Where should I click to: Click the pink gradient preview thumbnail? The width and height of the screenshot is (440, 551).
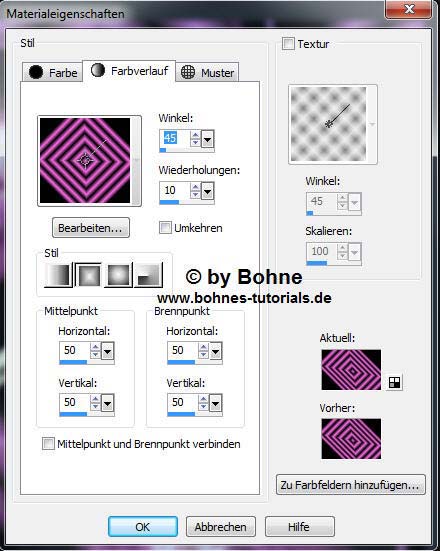[x=85, y=161]
